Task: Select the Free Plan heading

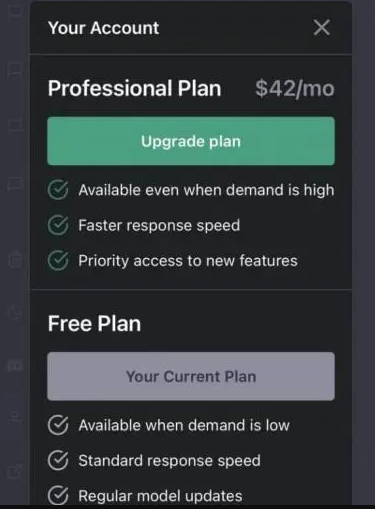Action: coord(94,324)
